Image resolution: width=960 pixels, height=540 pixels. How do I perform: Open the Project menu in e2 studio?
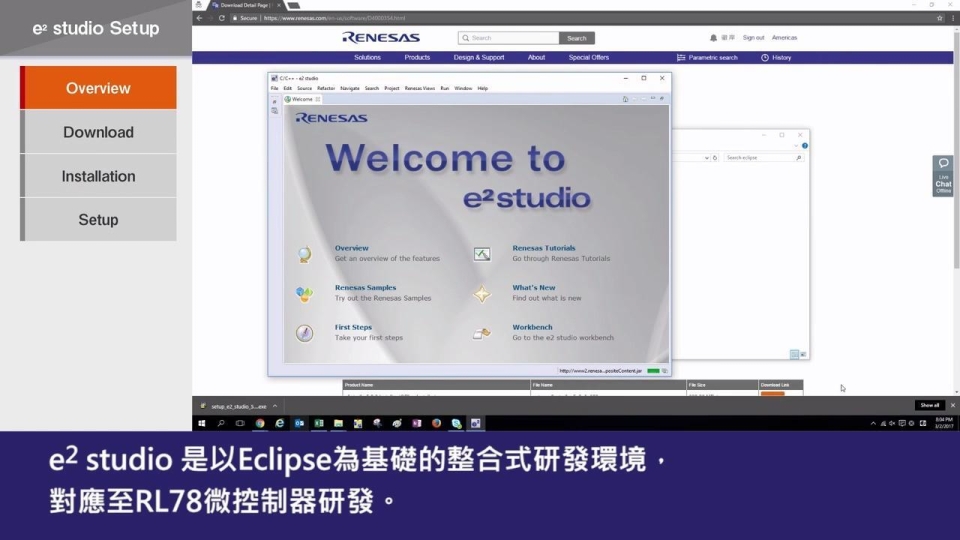pos(392,88)
